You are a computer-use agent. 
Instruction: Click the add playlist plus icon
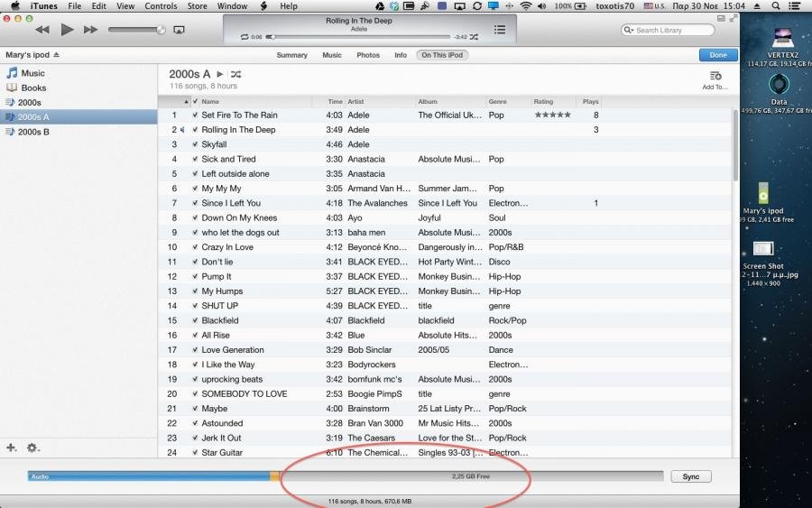11,448
